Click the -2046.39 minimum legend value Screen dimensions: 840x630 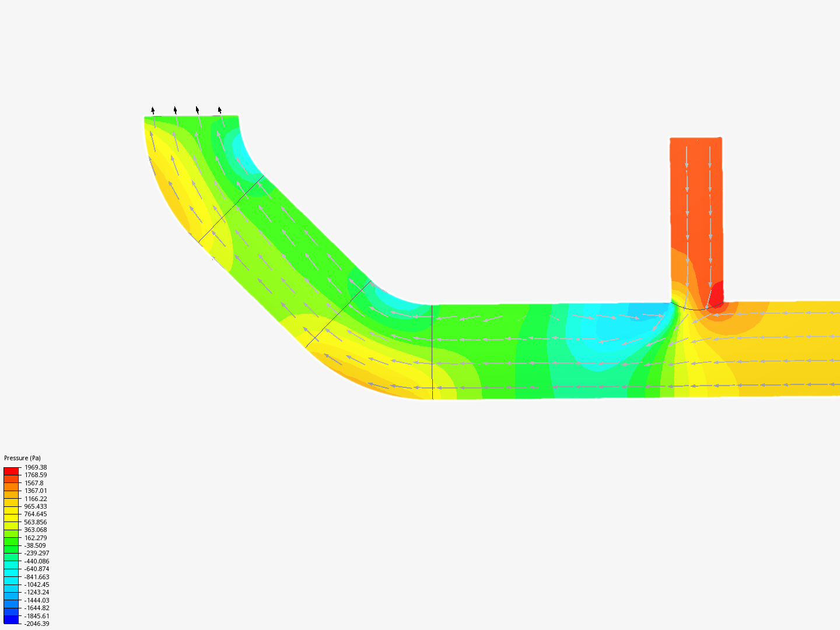tap(37, 624)
